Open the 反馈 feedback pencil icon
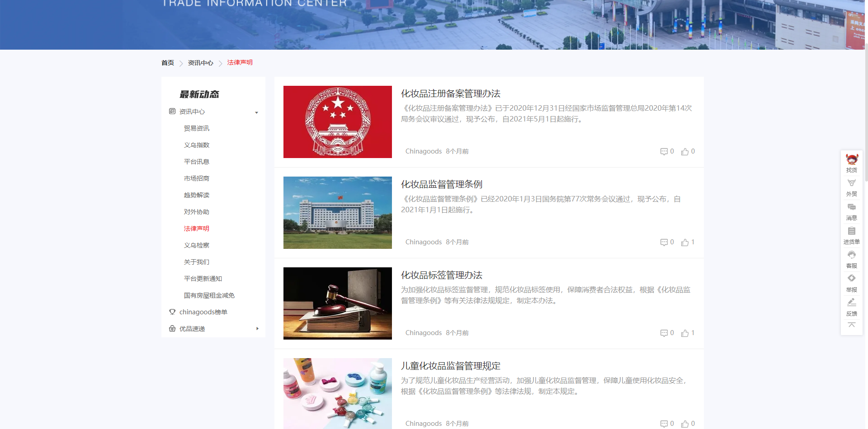The image size is (868, 429). point(852,303)
